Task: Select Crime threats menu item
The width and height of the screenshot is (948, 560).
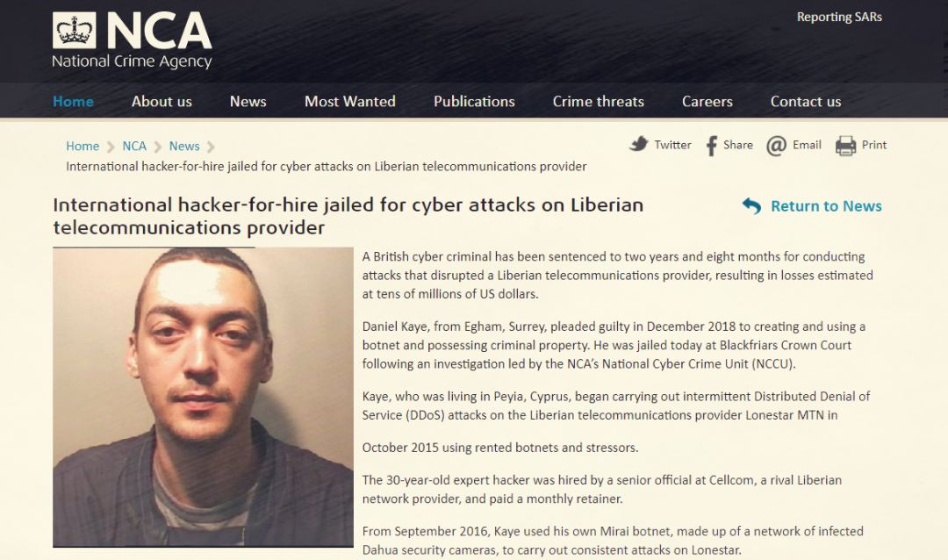Action: [x=599, y=102]
